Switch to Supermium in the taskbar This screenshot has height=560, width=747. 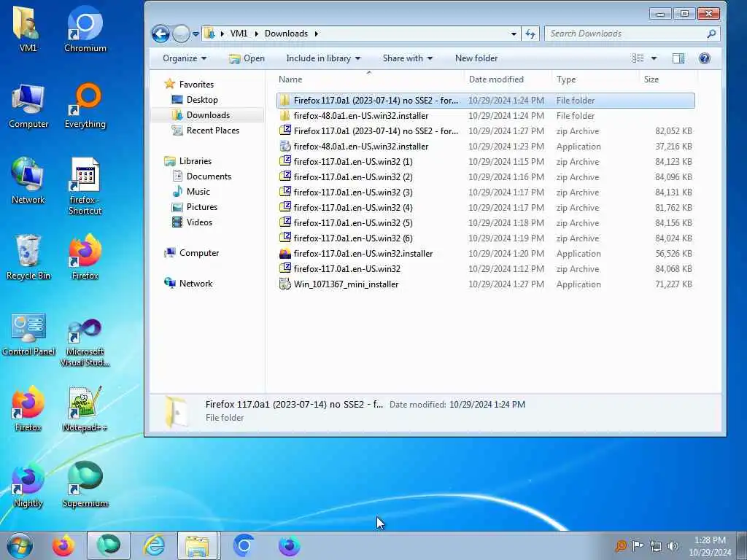coord(109,545)
